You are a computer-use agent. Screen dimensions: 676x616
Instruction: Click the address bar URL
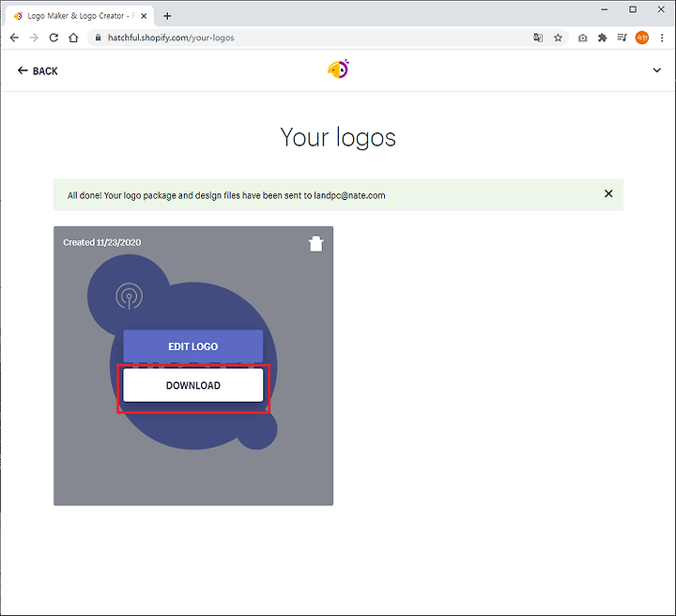tap(171, 38)
